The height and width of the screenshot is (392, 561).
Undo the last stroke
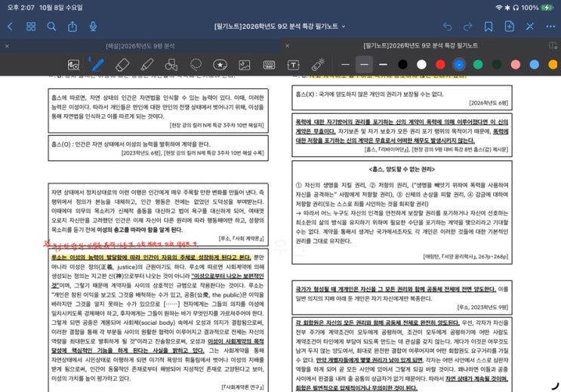(x=447, y=26)
